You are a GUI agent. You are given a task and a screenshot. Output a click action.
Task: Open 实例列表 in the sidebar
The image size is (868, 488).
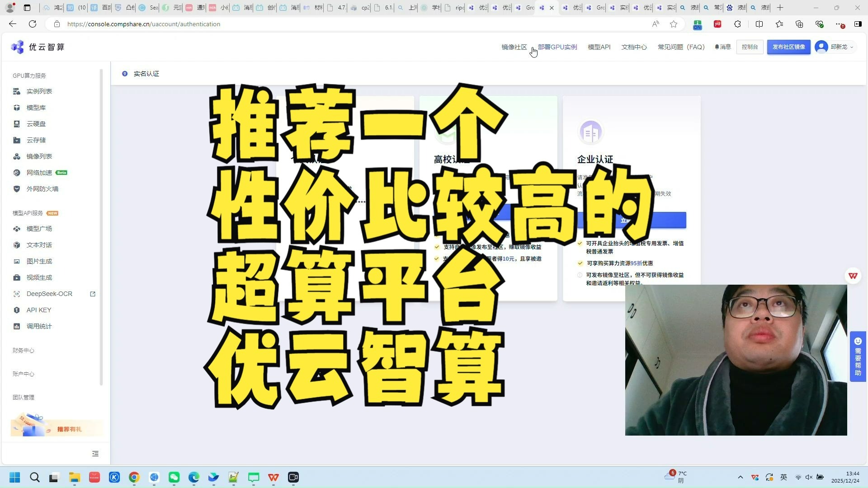[39, 91]
